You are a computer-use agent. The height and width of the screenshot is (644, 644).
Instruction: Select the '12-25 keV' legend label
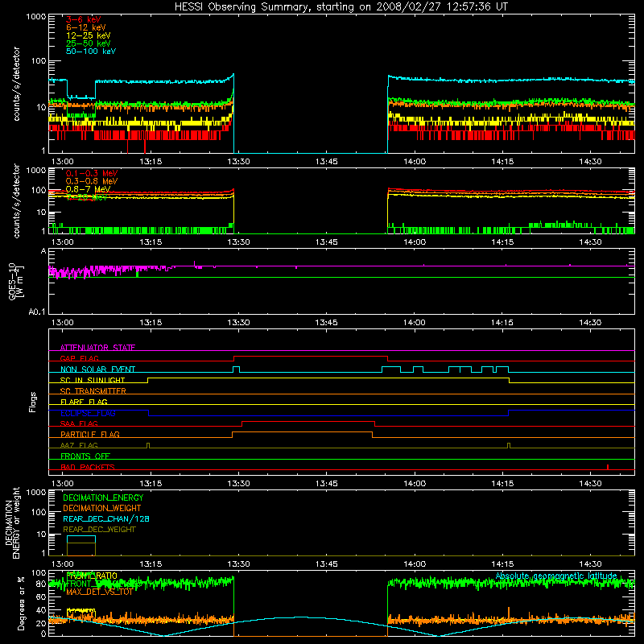click(x=89, y=35)
